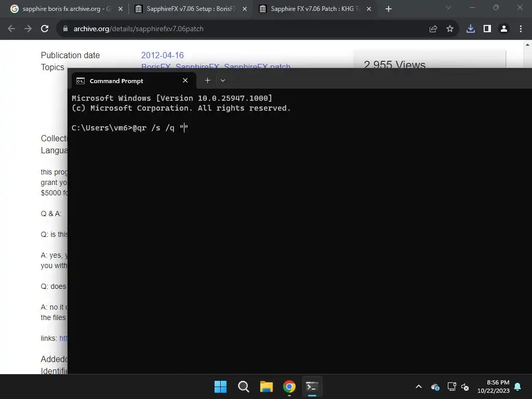This screenshot has height=399, width=532.
Task: Open the Windows Start menu
Action: tap(220, 387)
